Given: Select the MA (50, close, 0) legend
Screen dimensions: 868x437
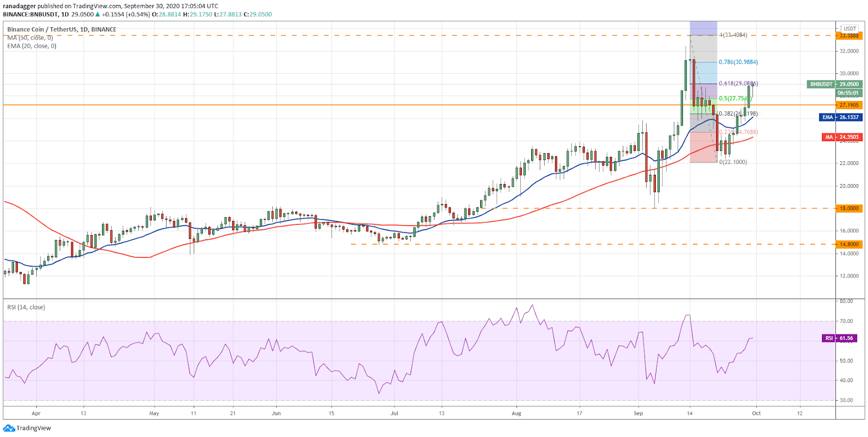Looking at the screenshot, I should pos(30,37).
